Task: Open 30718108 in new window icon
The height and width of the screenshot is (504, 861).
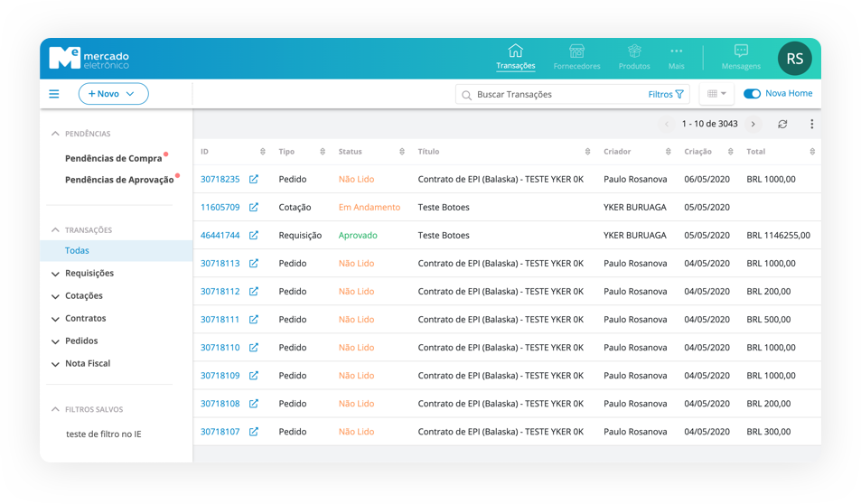Action: [254, 403]
